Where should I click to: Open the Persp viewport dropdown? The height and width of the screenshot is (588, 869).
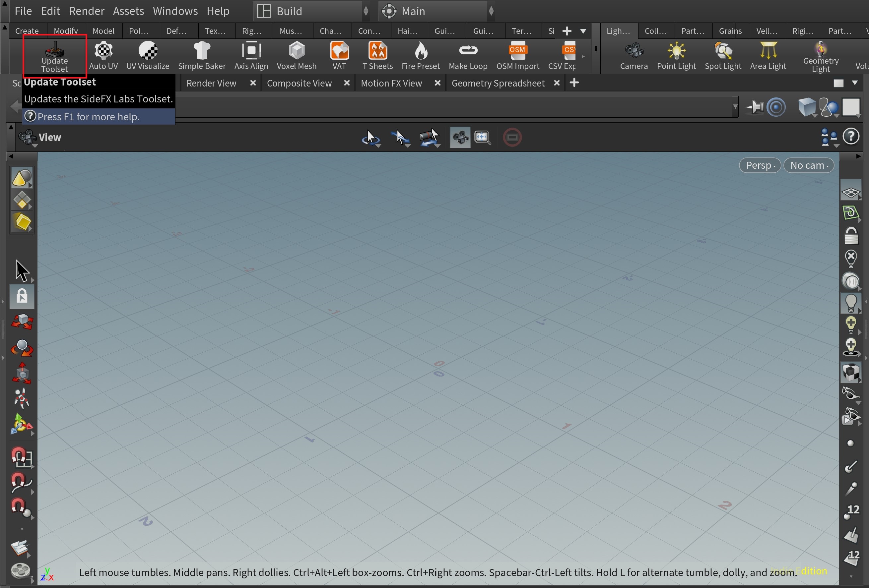760,165
